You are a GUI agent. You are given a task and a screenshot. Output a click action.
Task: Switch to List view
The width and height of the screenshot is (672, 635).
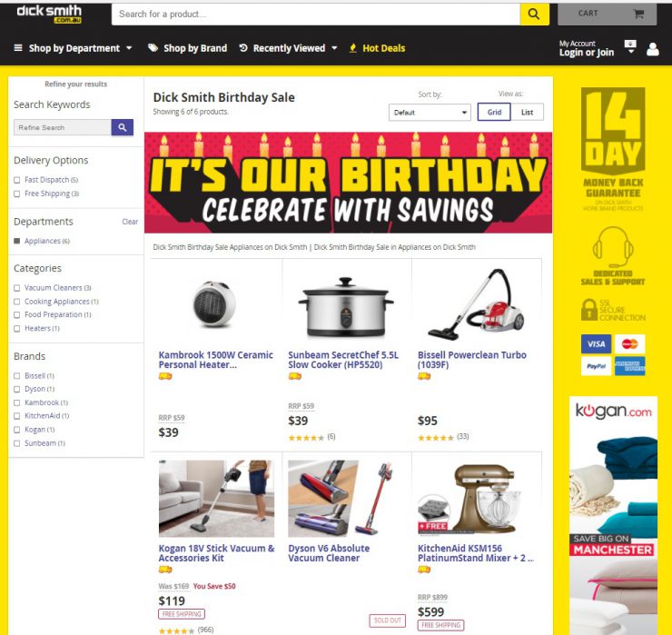527,112
